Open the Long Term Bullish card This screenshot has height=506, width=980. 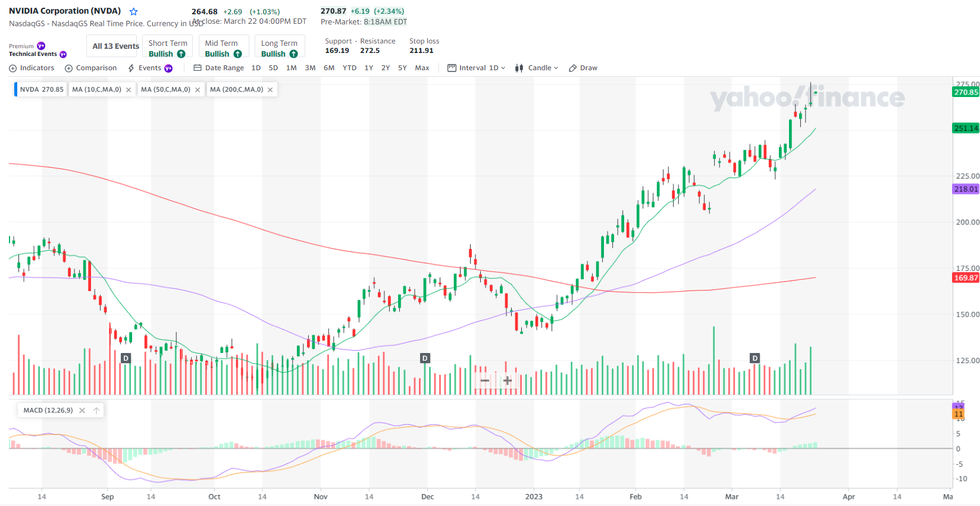pos(280,46)
